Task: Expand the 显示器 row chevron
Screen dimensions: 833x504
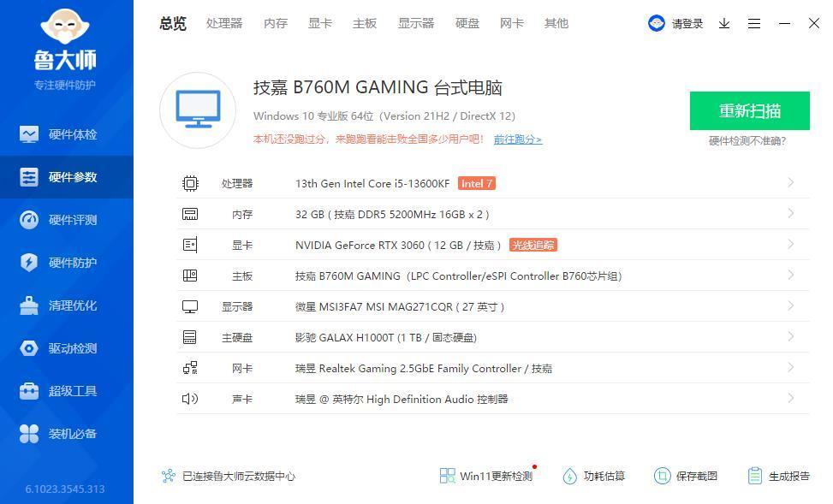Action: point(790,305)
